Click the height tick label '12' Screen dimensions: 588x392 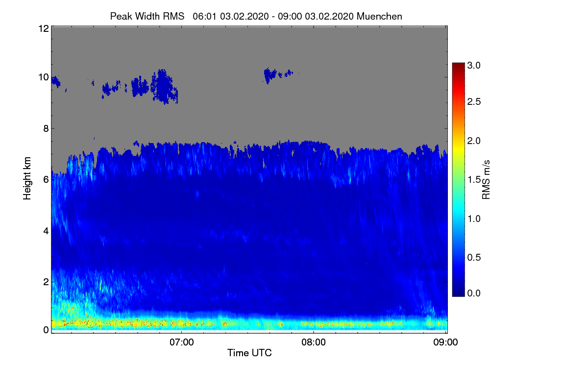pyautogui.click(x=43, y=28)
